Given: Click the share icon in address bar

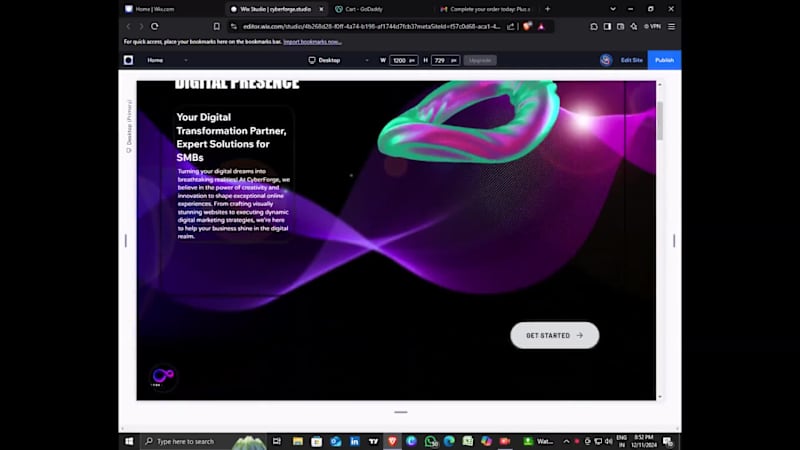Looking at the screenshot, I should tap(511, 27).
